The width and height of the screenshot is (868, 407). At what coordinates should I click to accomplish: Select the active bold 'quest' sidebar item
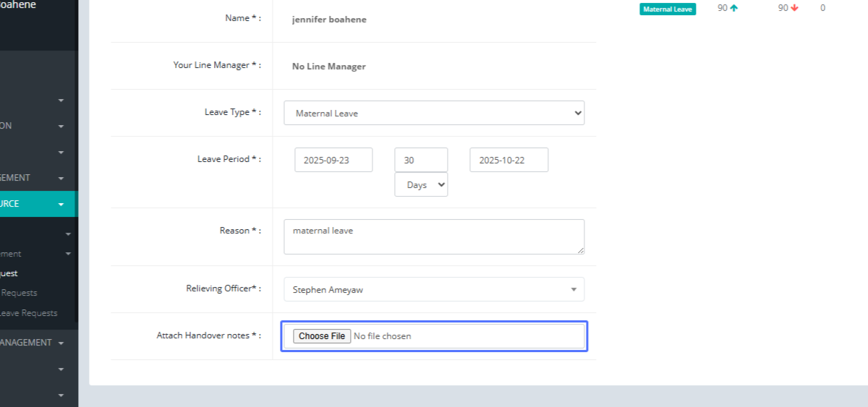coord(9,273)
